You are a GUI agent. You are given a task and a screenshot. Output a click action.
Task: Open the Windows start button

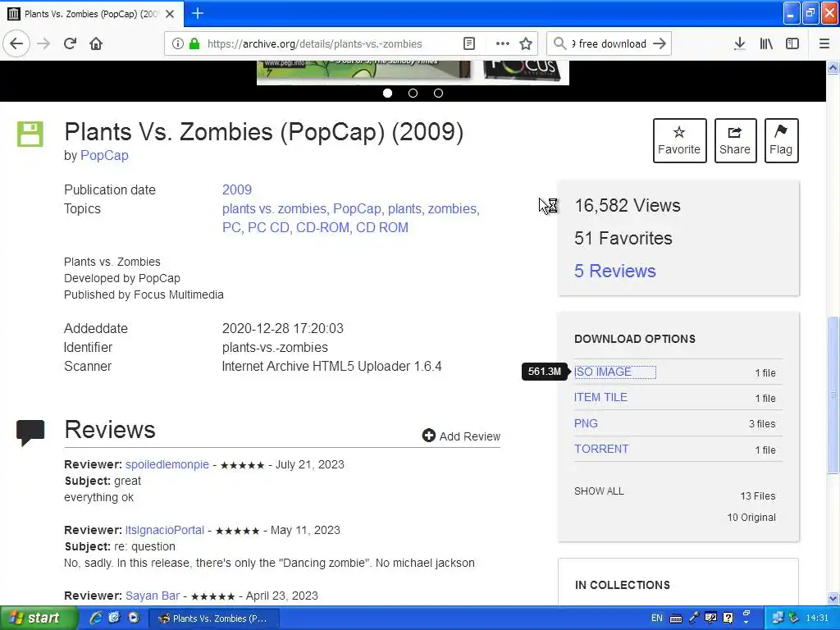pyautogui.click(x=38, y=618)
